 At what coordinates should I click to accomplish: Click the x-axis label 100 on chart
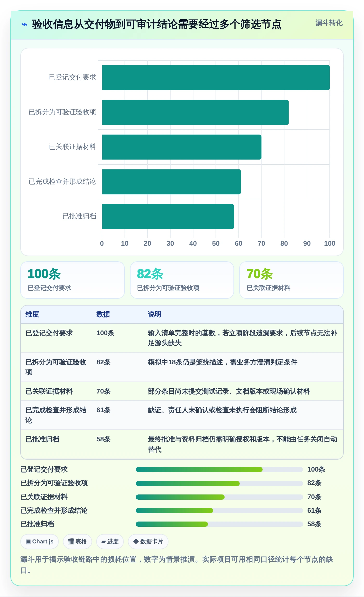[x=330, y=243]
